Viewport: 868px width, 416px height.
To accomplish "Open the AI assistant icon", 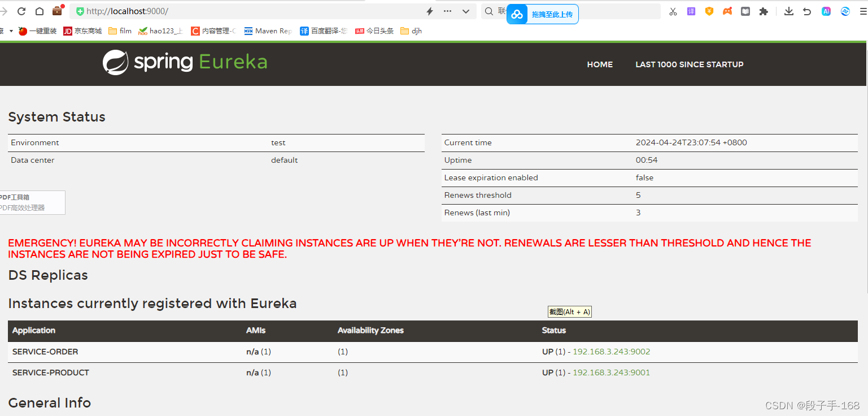I will (826, 11).
